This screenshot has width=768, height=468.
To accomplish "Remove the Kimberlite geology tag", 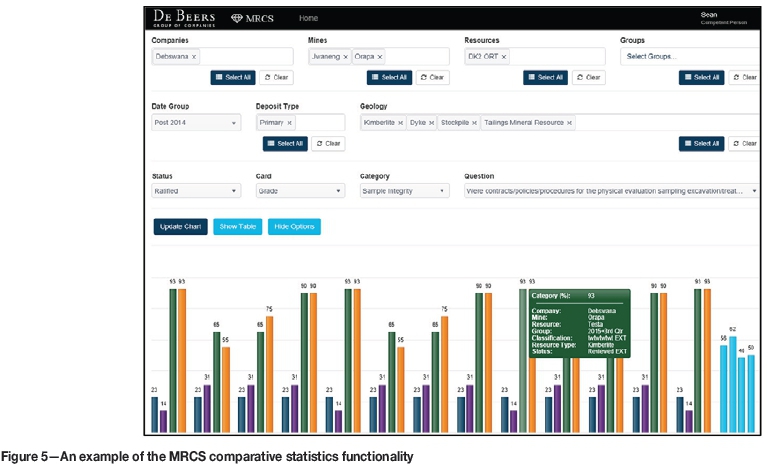I will (x=401, y=123).
